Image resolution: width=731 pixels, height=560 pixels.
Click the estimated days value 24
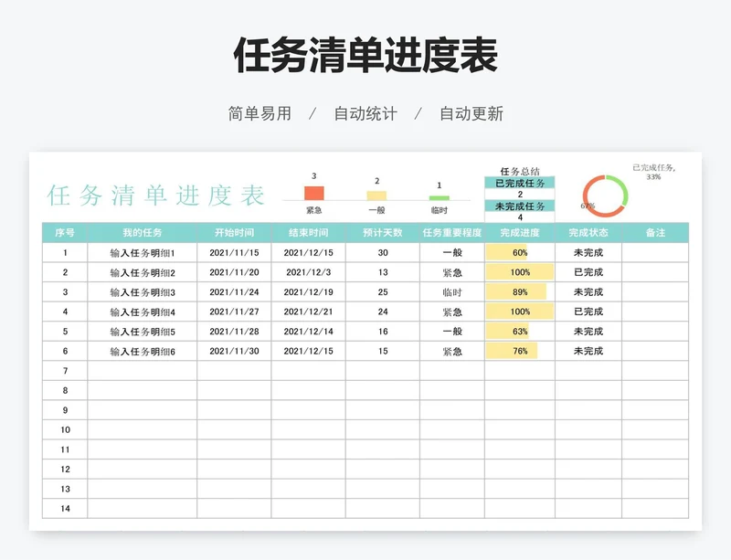pyautogui.click(x=383, y=312)
